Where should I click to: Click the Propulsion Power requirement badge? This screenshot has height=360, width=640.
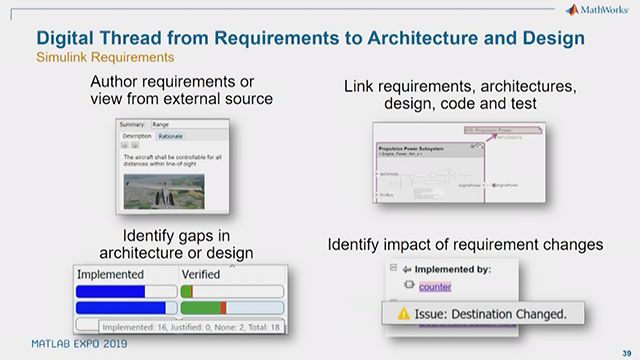(503, 130)
